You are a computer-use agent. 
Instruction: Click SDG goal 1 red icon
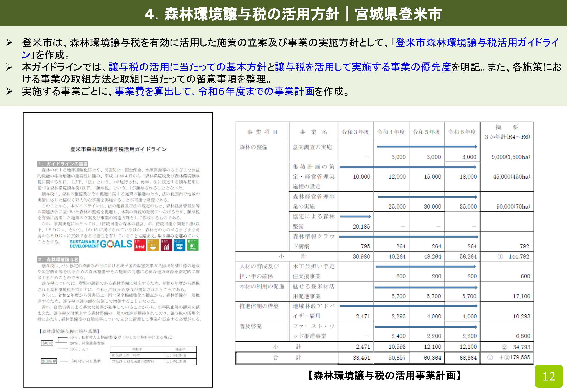140,245
